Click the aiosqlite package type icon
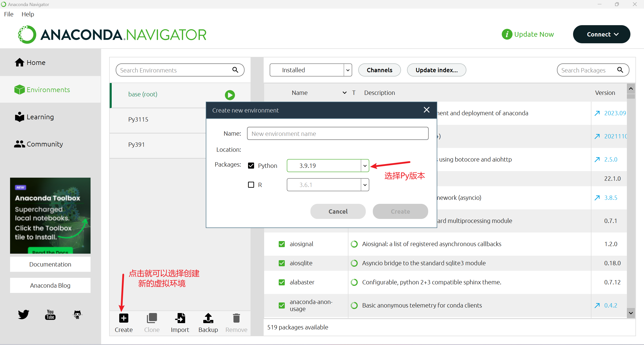This screenshot has width=644, height=345. pyautogui.click(x=354, y=263)
